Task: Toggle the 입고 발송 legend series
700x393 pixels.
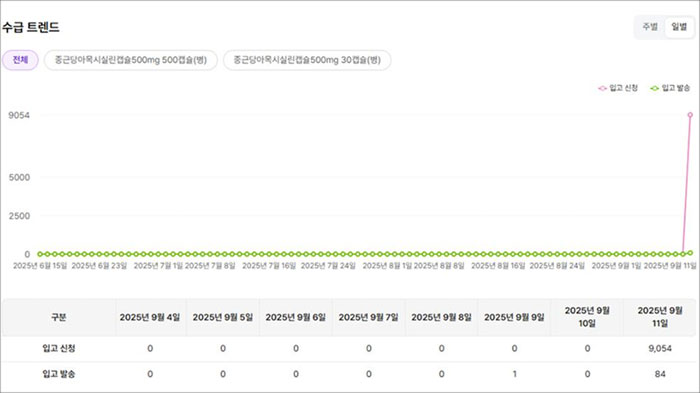Action: pyautogui.click(x=670, y=88)
